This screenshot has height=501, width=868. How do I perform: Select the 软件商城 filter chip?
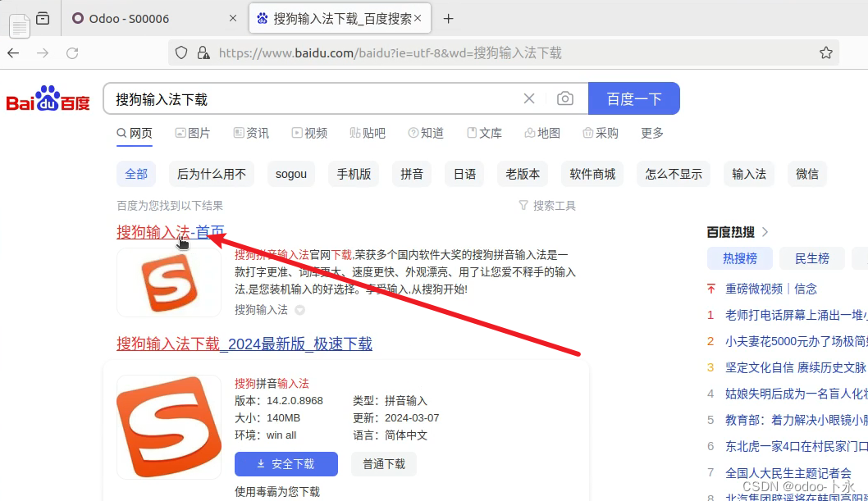pos(592,174)
